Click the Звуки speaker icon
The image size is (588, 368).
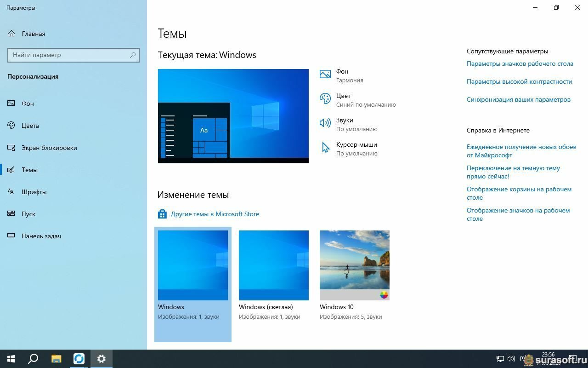coord(325,123)
